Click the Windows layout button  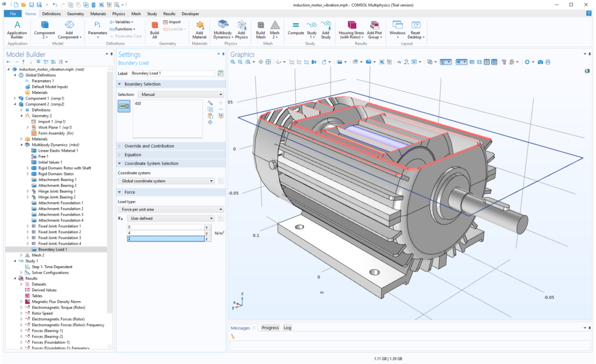pyautogui.click(x=397, y=30)
